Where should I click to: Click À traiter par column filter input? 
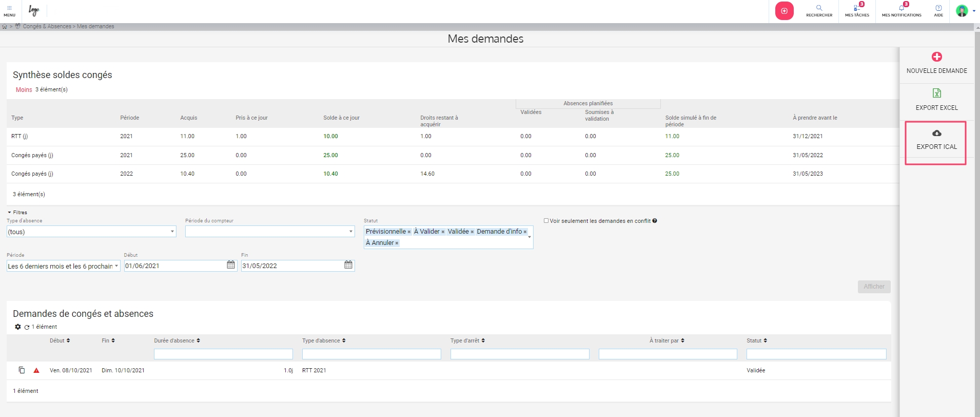[x=668, y=354]
